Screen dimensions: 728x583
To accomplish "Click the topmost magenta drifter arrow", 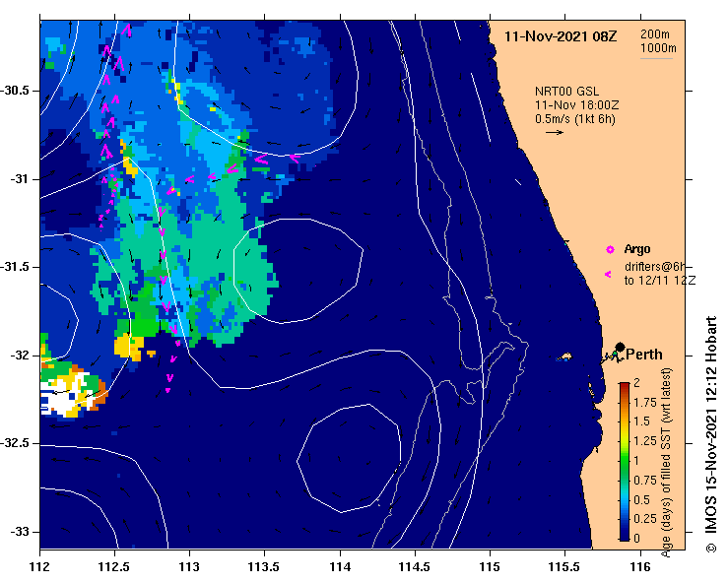I will tap(127, 31).
